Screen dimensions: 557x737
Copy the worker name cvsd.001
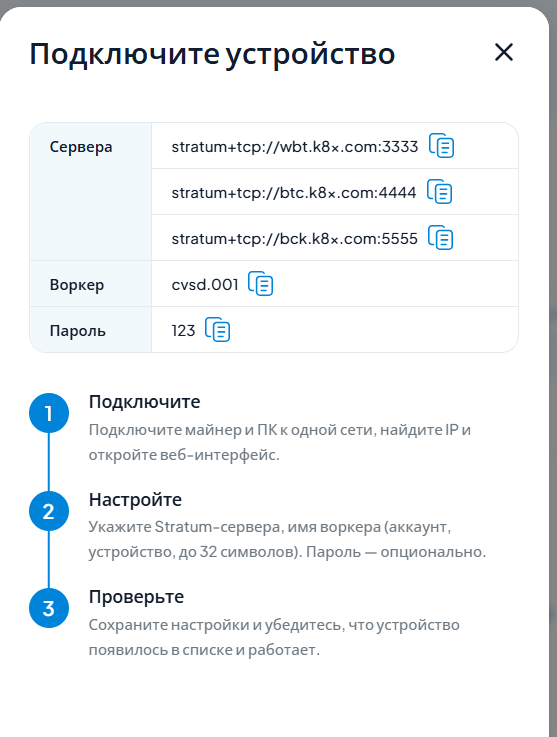(x=261, y=284)
